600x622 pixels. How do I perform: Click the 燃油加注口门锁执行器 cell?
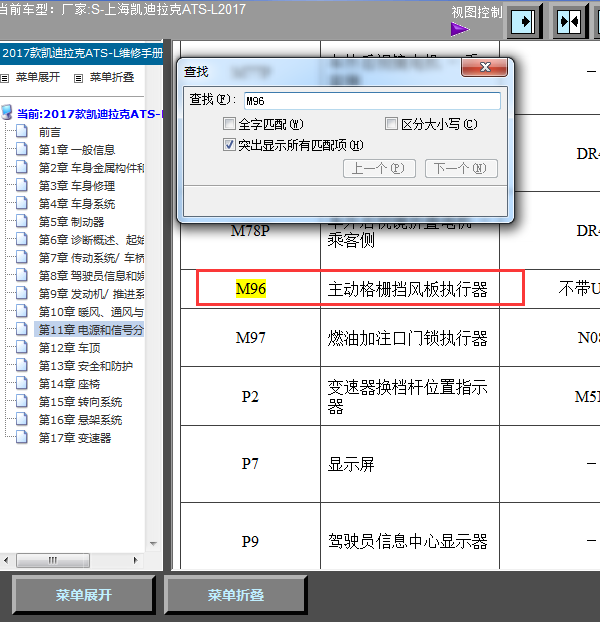pos(410,338)
